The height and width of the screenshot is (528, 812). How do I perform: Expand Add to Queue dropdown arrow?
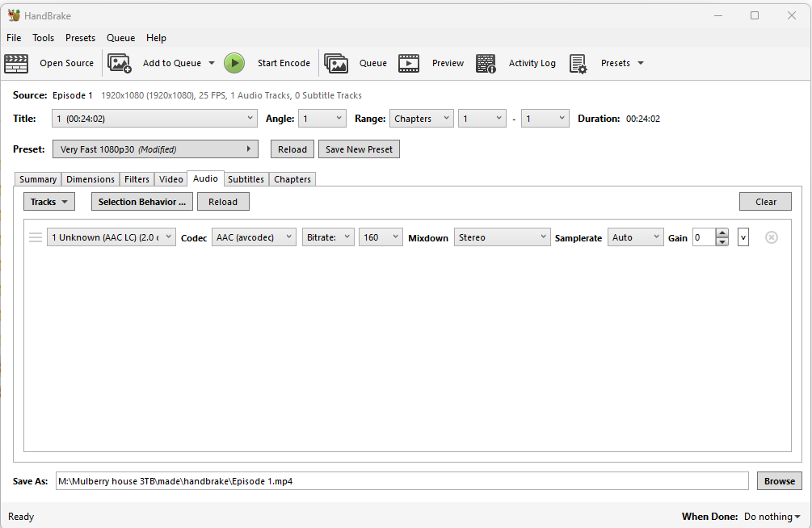click(212, 63)
